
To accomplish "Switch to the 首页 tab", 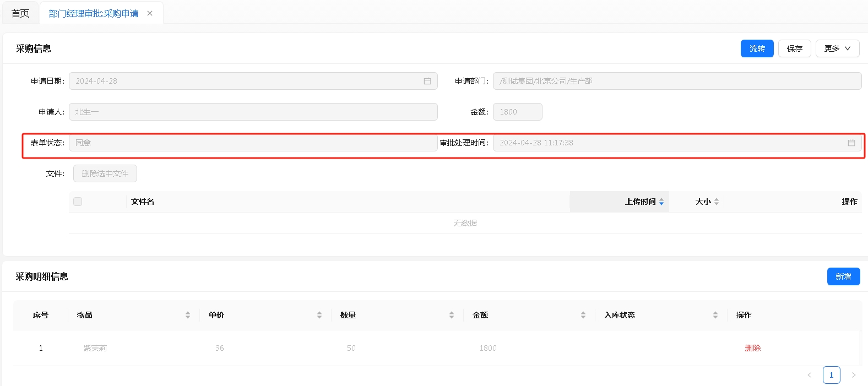I will [20, 13].
